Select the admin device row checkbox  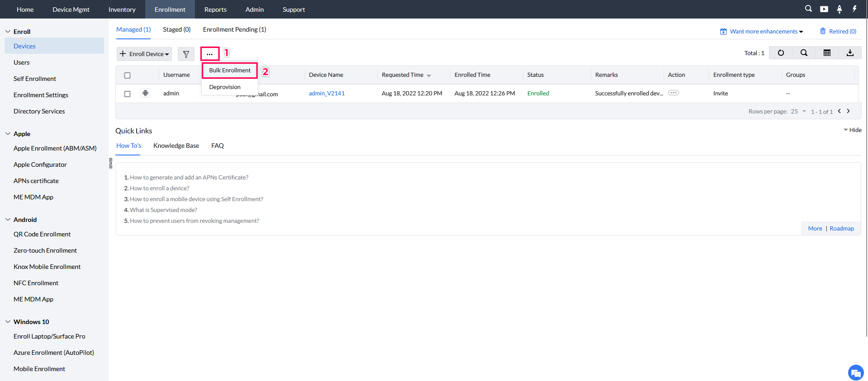coord(128,94)
